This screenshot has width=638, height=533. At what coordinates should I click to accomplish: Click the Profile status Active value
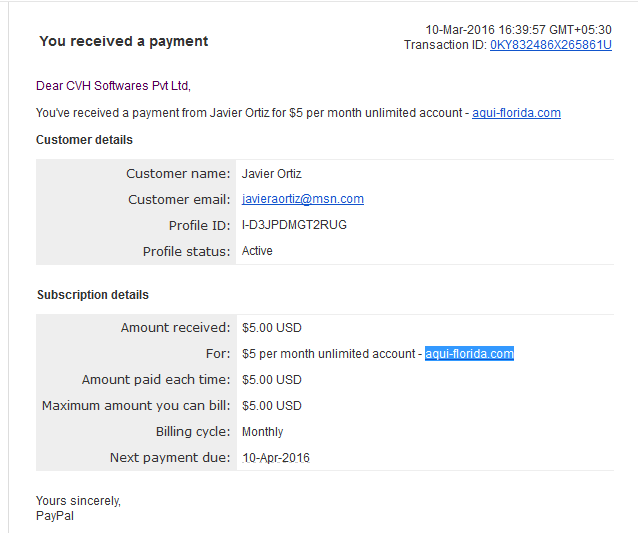click(257, 251)
